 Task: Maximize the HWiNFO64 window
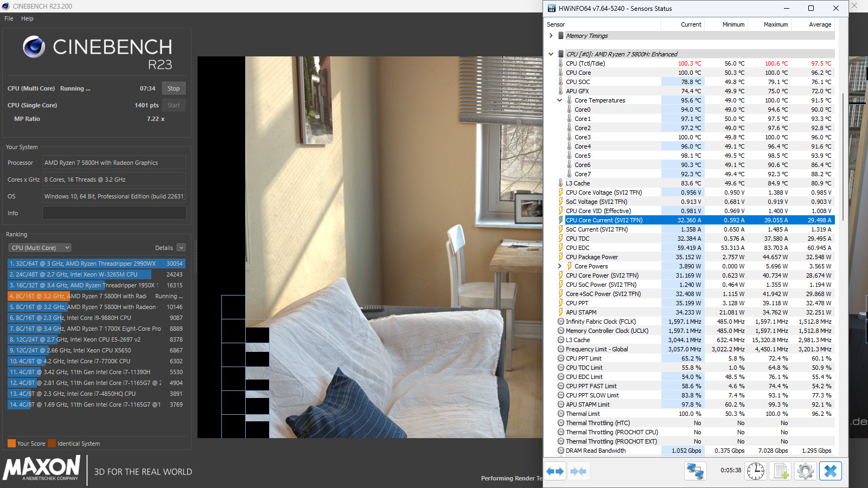[811, 8]
